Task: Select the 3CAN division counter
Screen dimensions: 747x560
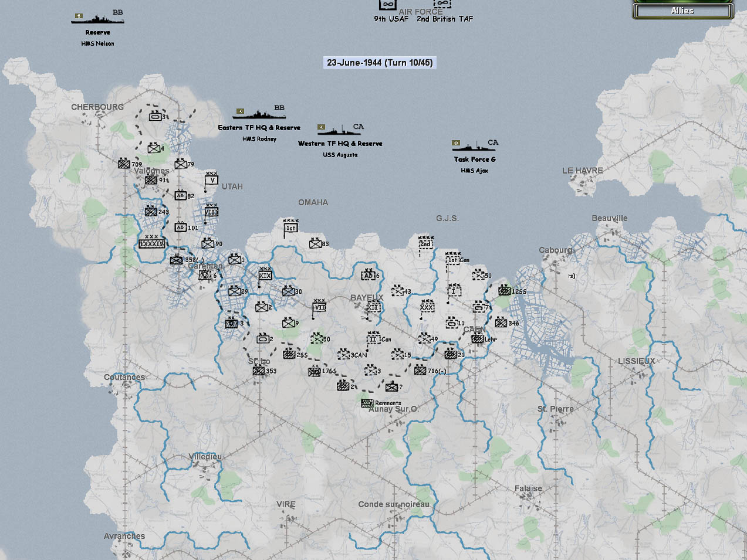Action: coord(344,354)
